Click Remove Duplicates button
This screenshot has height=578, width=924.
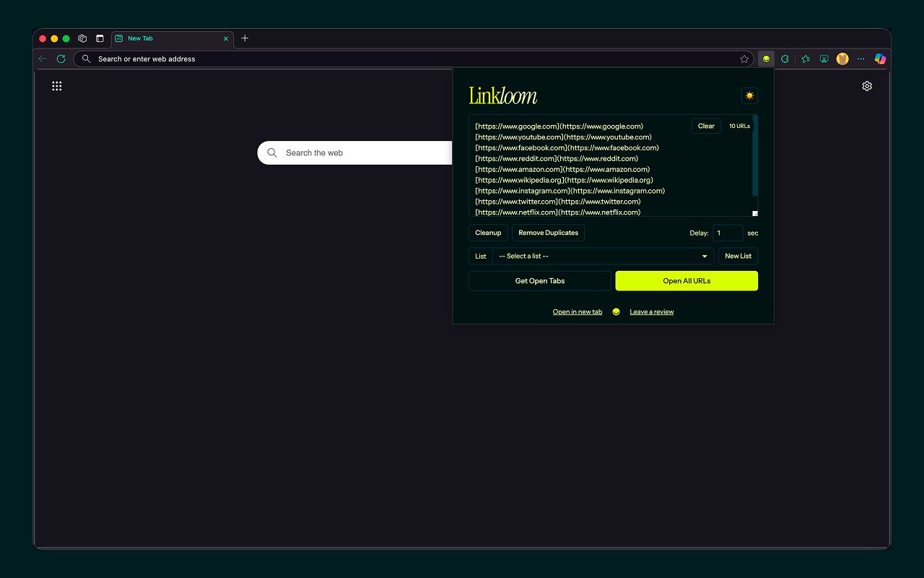[x=548, y=233]
